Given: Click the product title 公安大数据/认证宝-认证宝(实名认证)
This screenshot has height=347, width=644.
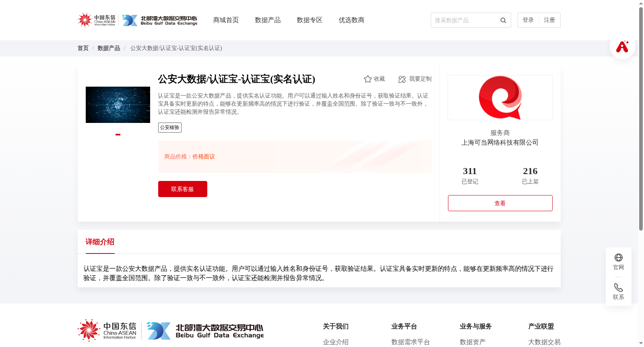Looking at the screenshot, I should click(236, 79).
